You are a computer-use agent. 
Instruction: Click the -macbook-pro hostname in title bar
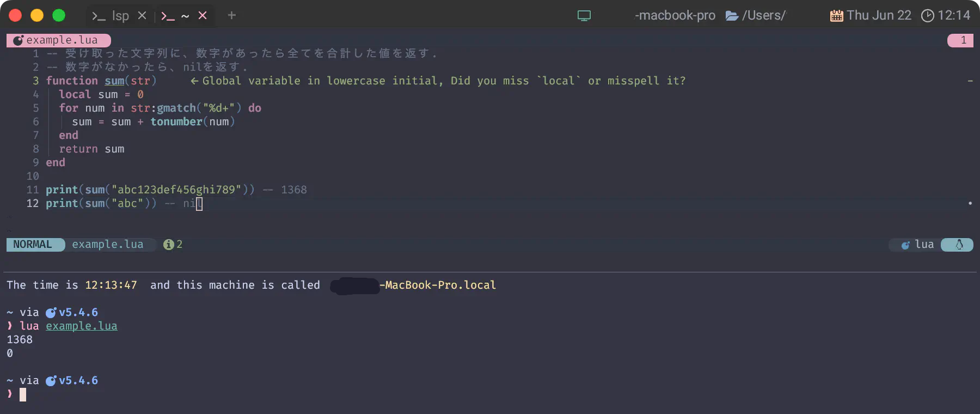(x=675, y=15)
